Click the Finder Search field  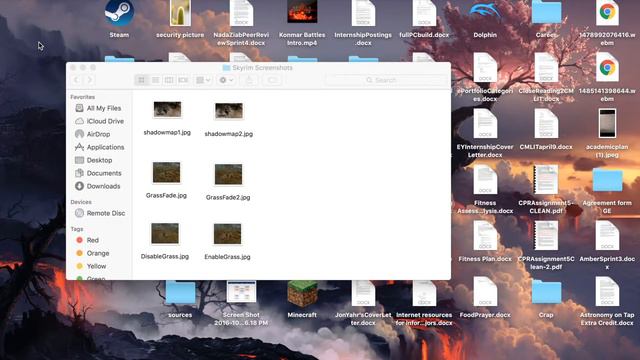coord(386,80)
